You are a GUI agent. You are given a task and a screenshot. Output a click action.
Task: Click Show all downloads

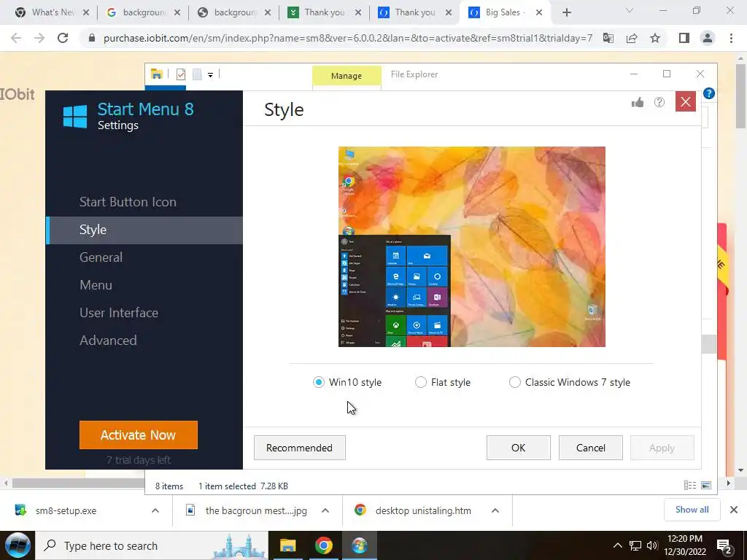(692, 510)
